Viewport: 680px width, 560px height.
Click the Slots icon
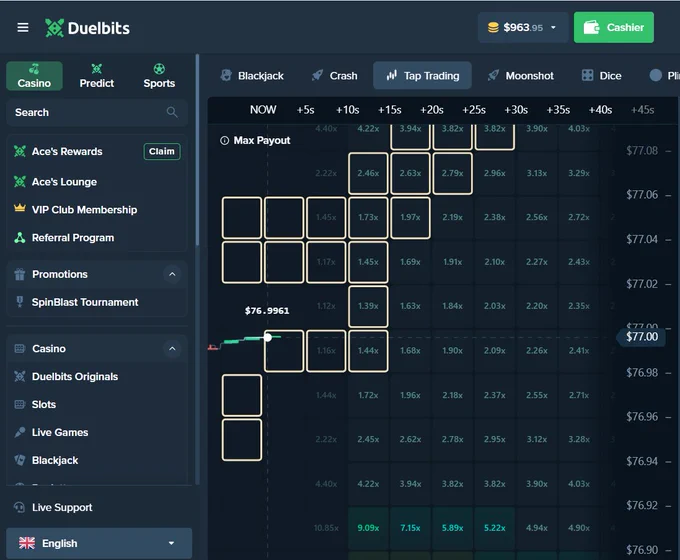tap(20, 405)
